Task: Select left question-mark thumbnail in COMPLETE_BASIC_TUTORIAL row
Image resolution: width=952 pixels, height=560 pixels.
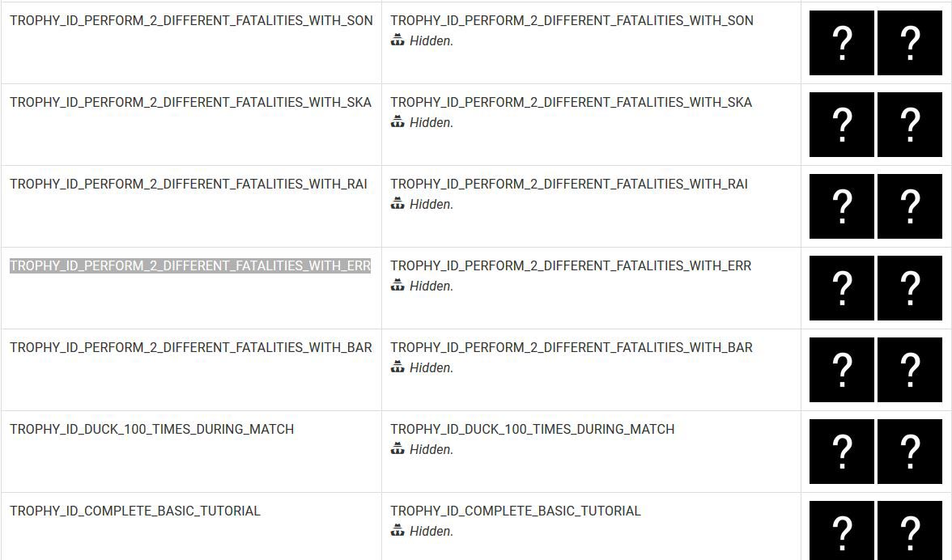Action: click(842, 530)
